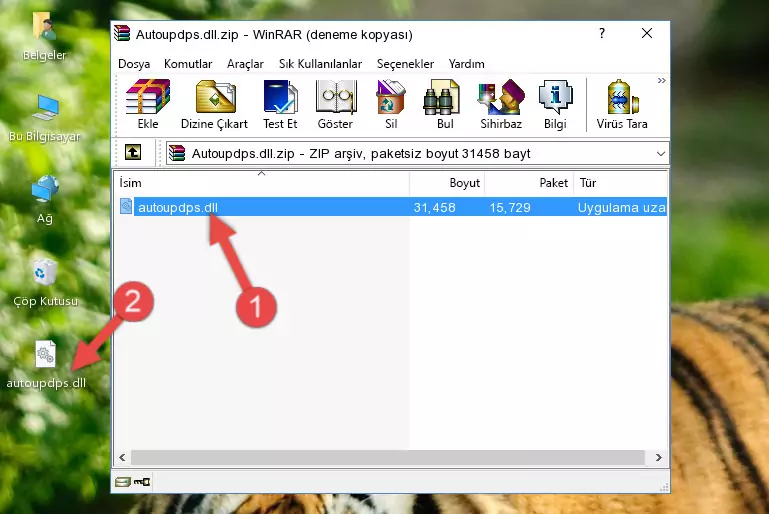Click the horizontal scrollbar right arrow
This screenshot has width=769, height=514.
(659, 457)
